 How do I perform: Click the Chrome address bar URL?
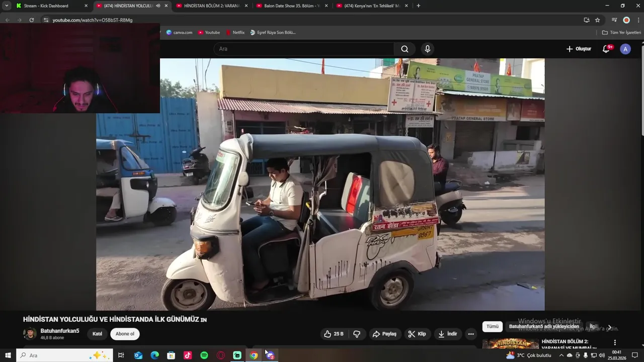(x=93, y=20)
